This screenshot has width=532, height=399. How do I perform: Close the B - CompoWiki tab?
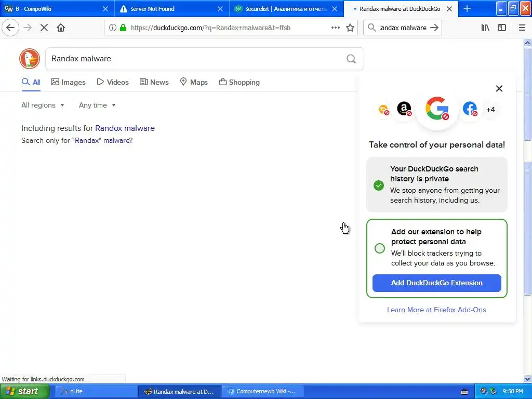(105, 9)
